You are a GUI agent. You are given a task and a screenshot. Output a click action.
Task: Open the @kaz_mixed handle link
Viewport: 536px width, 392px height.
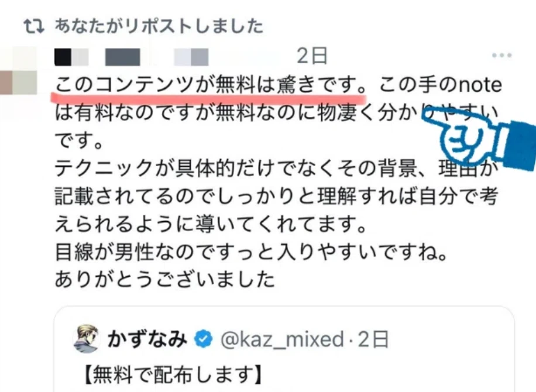[283, 339]
